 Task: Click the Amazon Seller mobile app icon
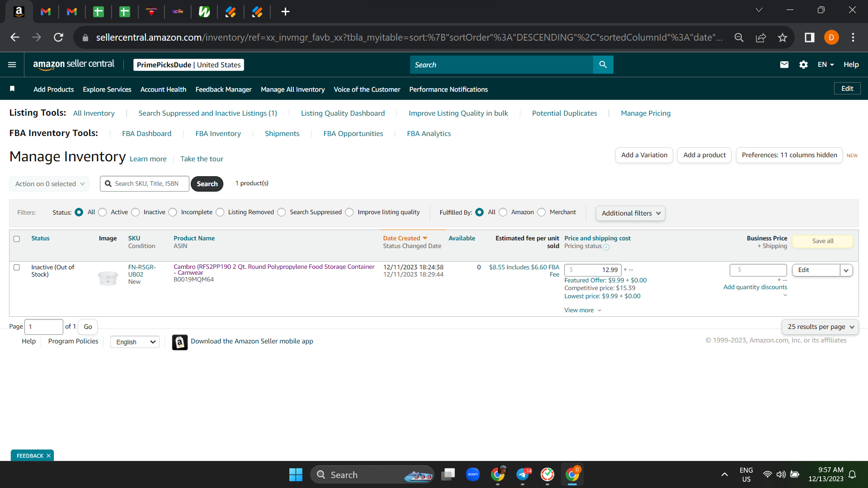[179, 342]
